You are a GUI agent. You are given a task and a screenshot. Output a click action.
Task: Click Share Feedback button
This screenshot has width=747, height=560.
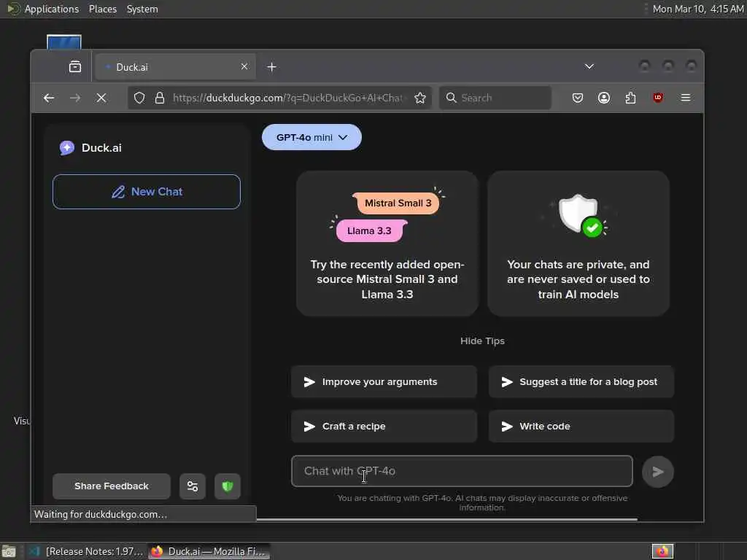[112, 486]
